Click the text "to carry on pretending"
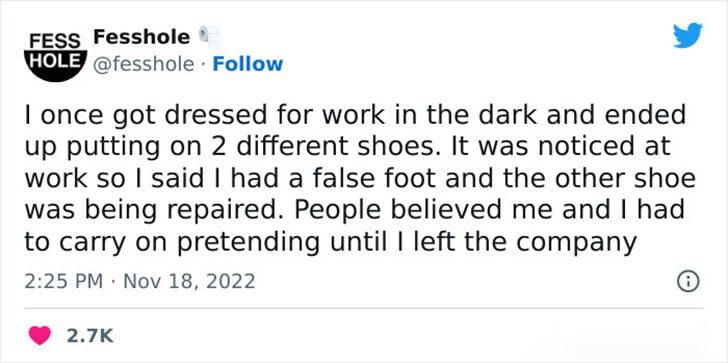728x363 pixels. click(x=171, y=242)
